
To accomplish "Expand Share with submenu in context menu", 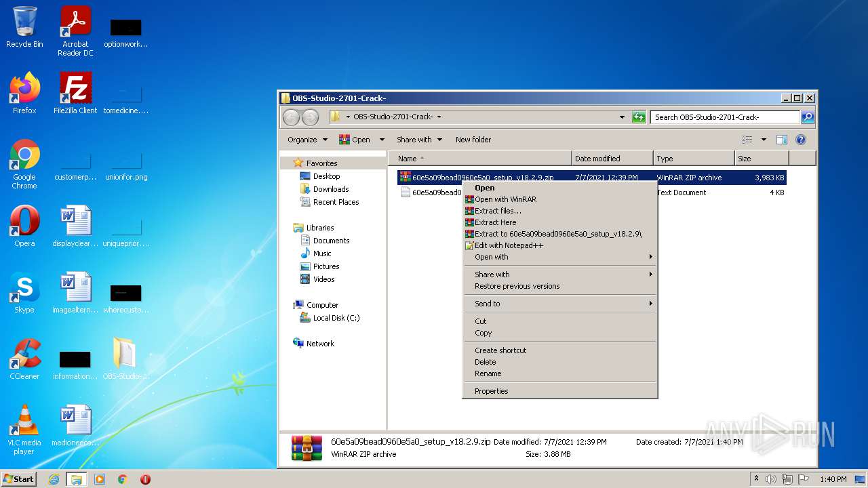I will 559,274.
